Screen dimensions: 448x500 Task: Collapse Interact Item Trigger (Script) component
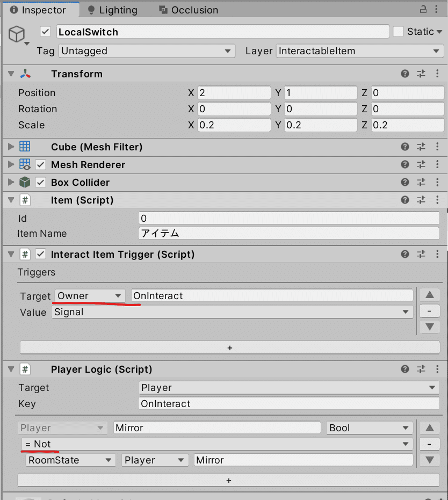(x=11, y=255)
